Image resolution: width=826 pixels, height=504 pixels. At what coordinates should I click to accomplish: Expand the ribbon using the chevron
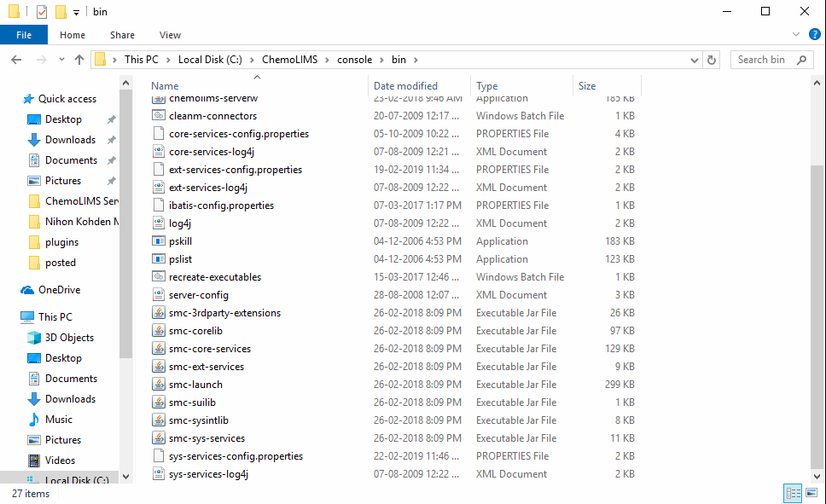pyautogui.click(x=798, y=35)
